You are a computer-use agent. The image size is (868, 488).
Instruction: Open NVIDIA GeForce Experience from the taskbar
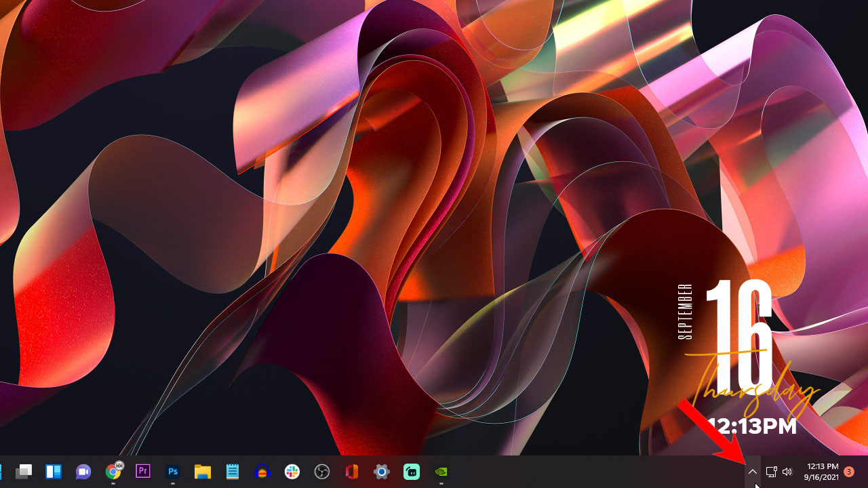click(441, 471)
